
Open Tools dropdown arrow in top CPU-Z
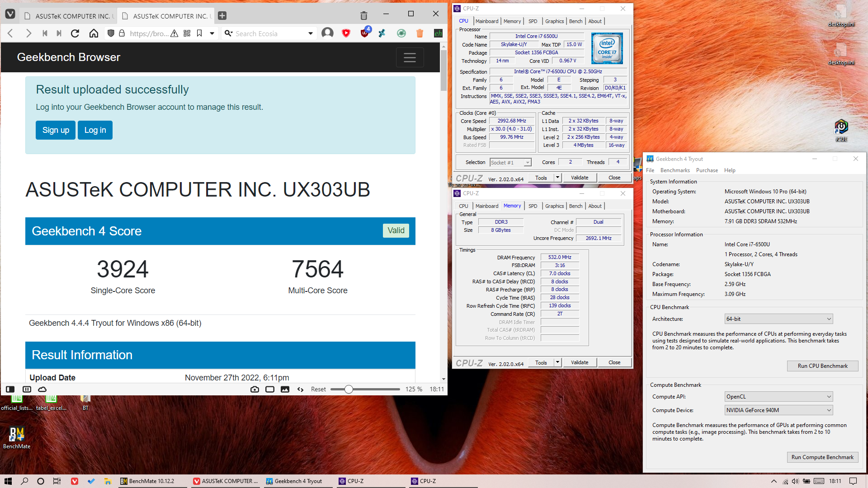(557, 178)
